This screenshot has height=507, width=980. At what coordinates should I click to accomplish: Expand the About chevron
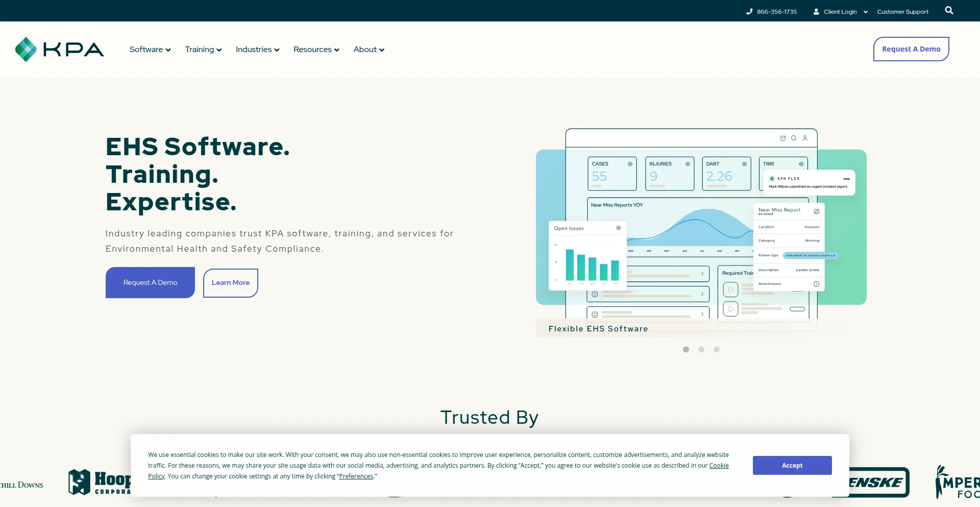(x=381, y=50)
